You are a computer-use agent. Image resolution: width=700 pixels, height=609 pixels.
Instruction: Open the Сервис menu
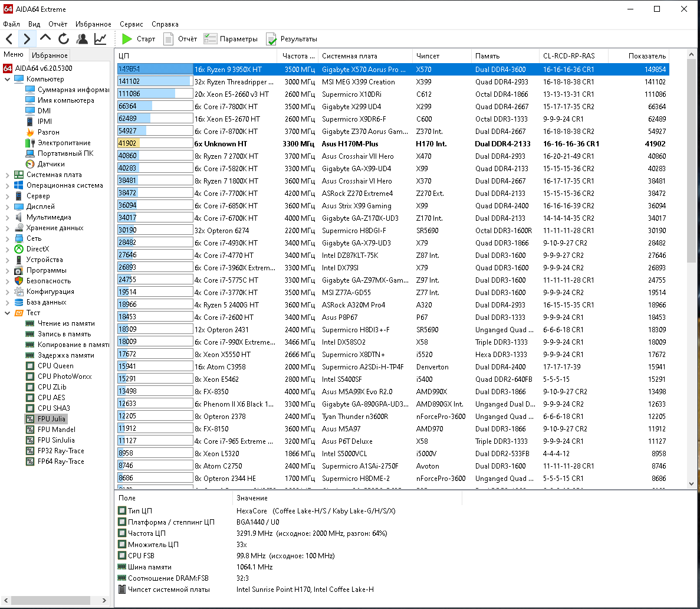tap(131, 24)
